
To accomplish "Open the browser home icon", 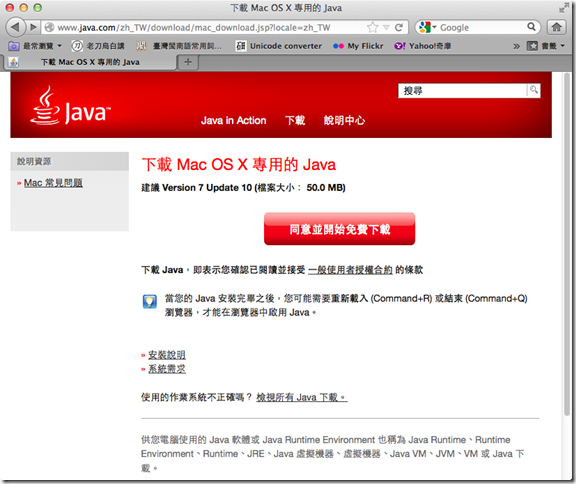I will click(x=557, y=27).
